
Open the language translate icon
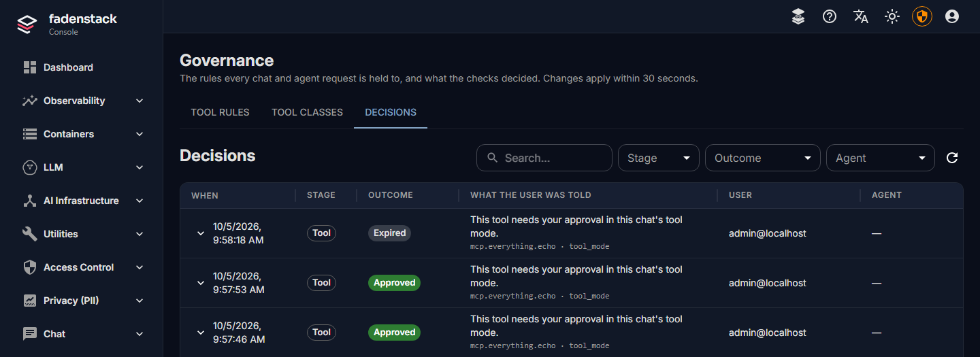tap(861, 16)
